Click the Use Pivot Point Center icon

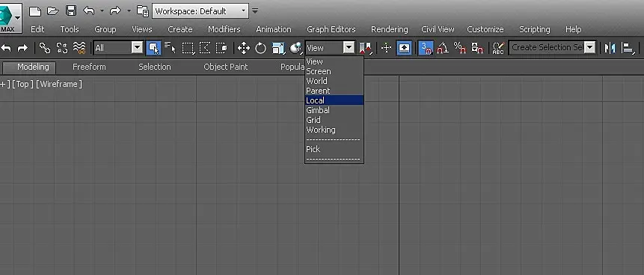365,48
